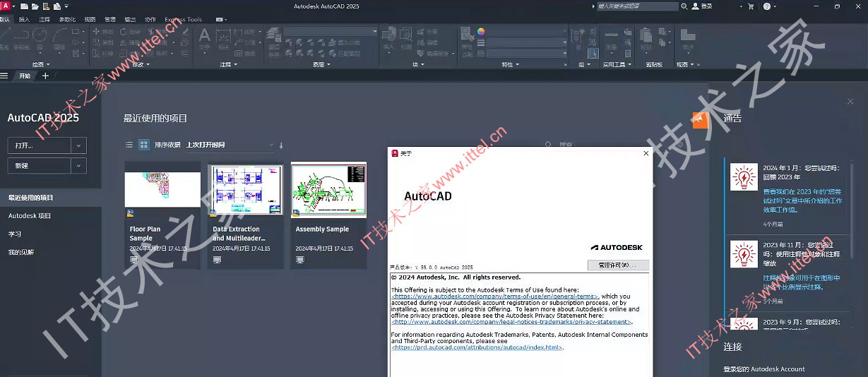The width and height of the screenshot is (868, 377).
Task: Click the circle drawing tool in the ribbon
Action: pyautogui.click(x=40, y=35)
